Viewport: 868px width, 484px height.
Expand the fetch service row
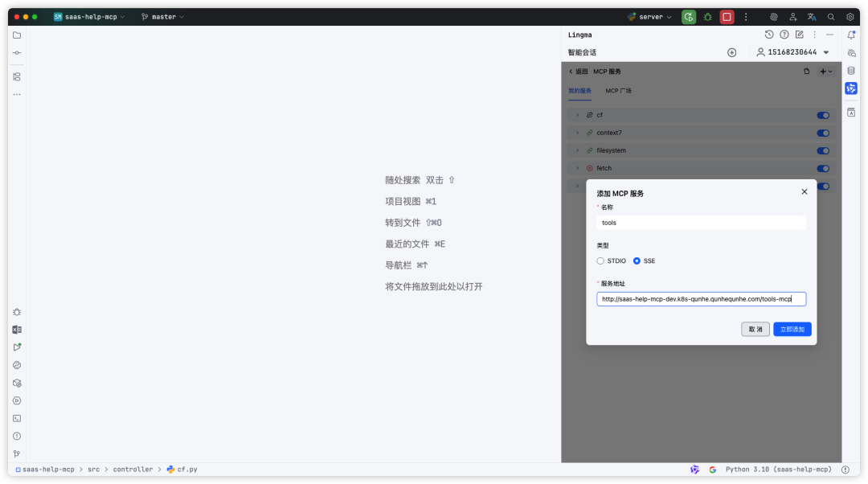point(577,168)
